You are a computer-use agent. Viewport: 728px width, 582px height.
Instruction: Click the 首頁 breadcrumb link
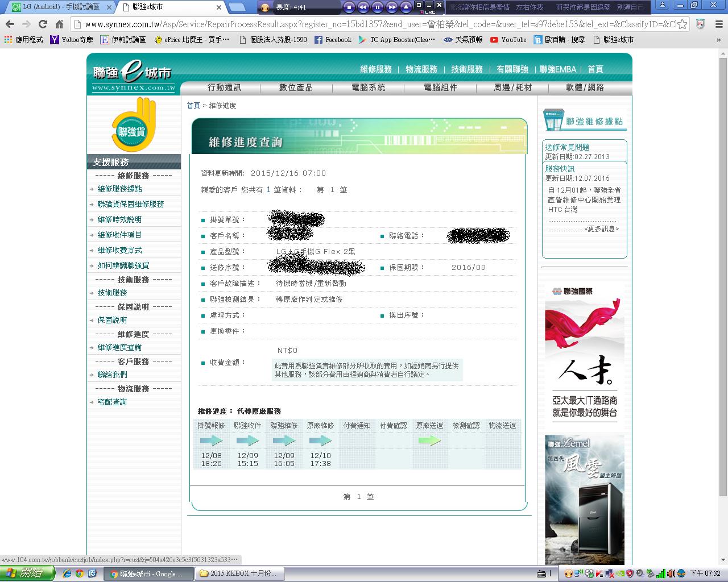(193, 106)
